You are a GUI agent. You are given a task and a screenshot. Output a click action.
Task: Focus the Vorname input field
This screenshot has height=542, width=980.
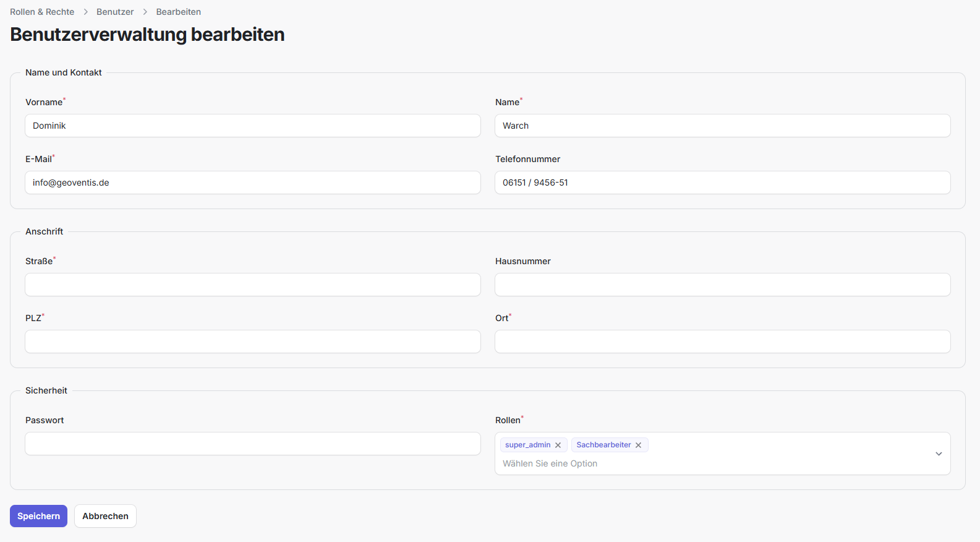tap(252, 126)
